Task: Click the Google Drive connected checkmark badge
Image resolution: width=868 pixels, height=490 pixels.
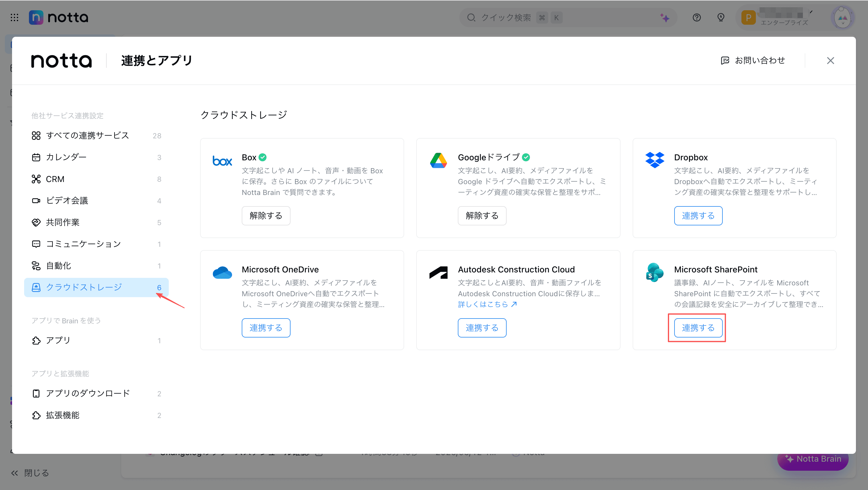Action: [526, 157]
